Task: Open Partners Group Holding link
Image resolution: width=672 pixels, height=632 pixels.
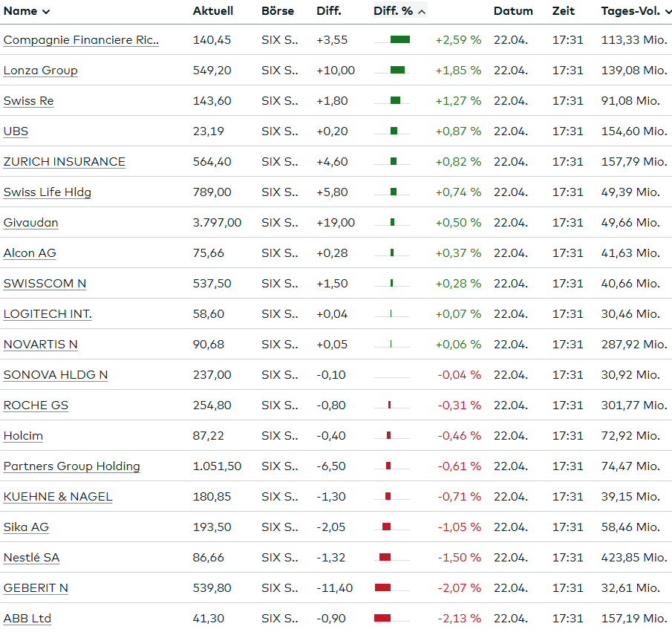Action: (72, 466)
